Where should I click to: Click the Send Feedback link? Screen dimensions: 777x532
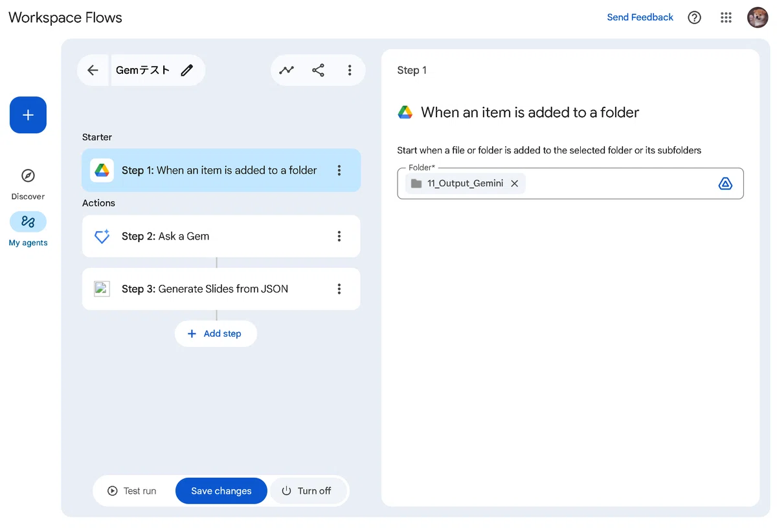click(x=640, y=17)
